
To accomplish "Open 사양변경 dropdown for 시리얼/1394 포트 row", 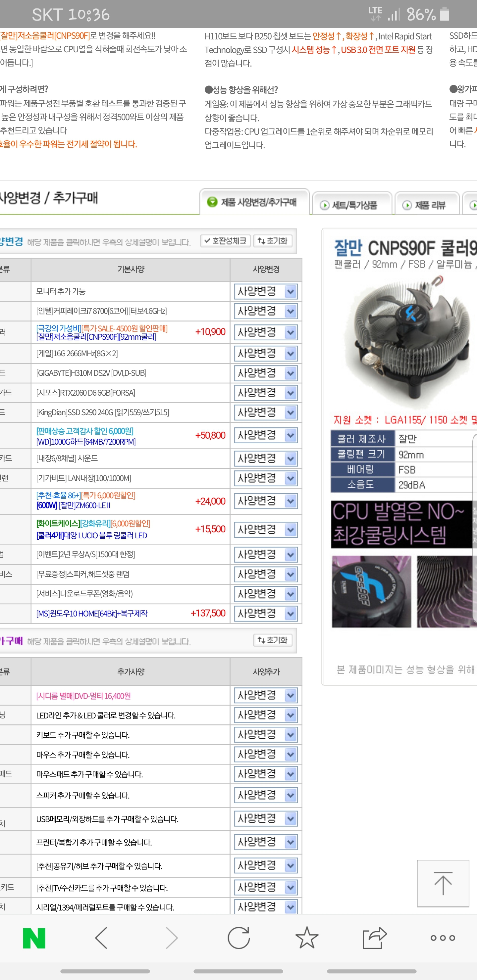I will pos(266,907).
